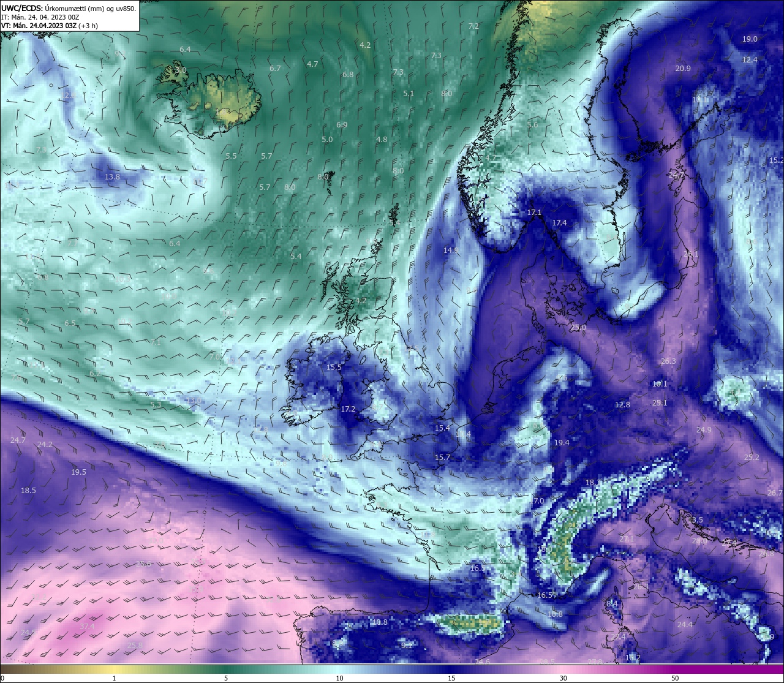Click the 5.6 value over Norway
This screenshot has height=683, width=784.
coord(532,125)
